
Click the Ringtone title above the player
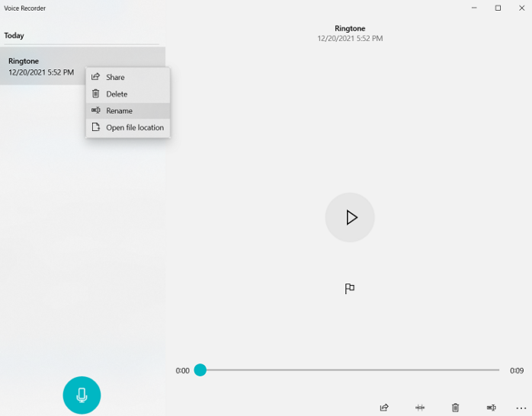coord(350,28)
